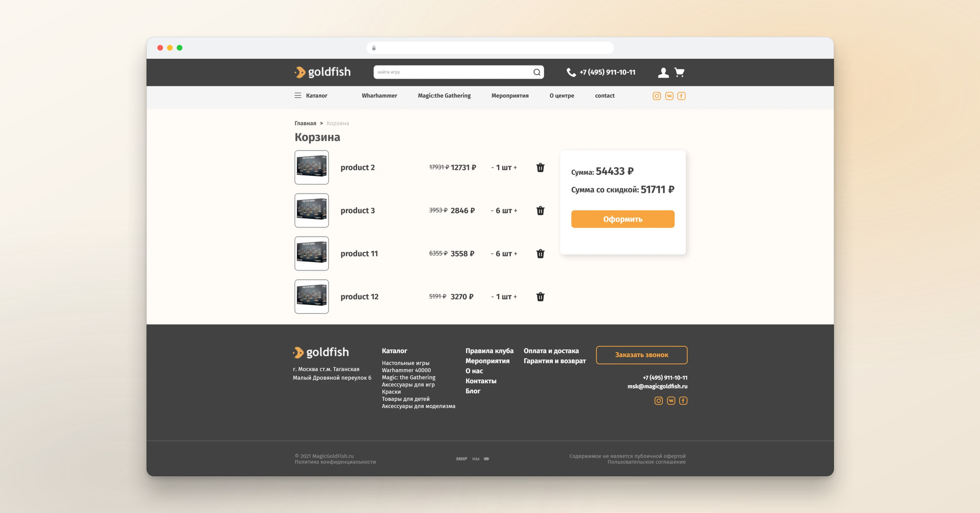Decrease quantity of product 3
980x513 pixels.
[492, 211]
